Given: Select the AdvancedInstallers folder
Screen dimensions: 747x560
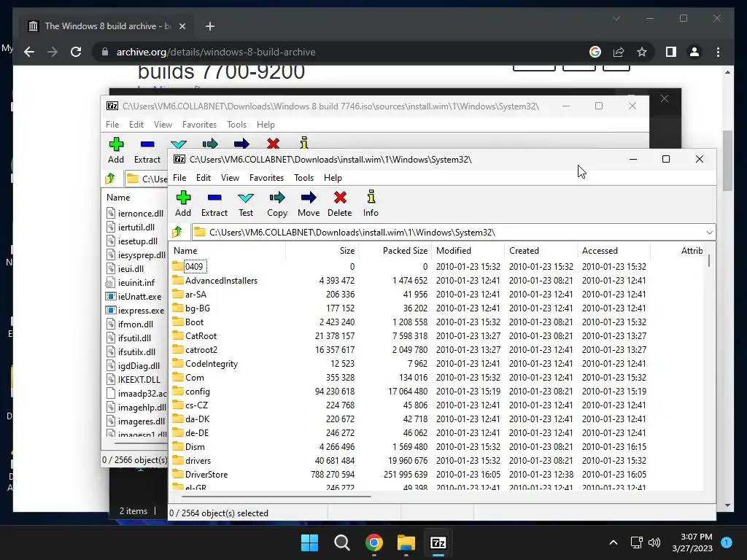Looking at the screenshot, I should click(x=221, y=281).
